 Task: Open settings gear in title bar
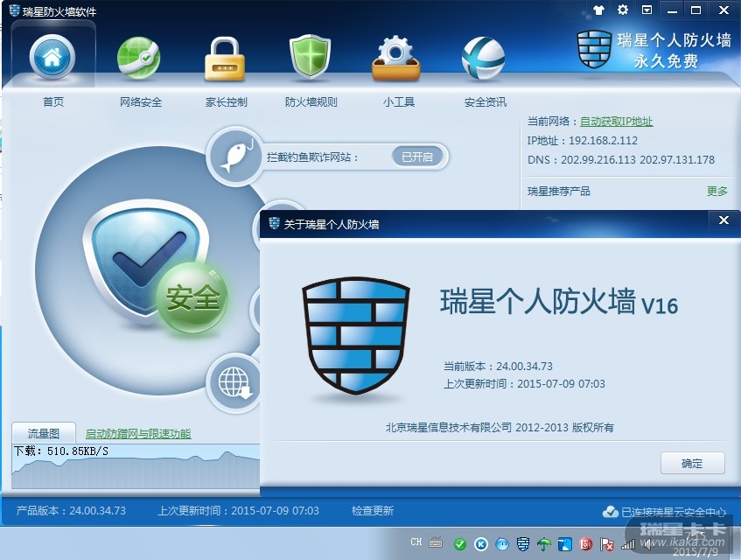pos(623,10)
